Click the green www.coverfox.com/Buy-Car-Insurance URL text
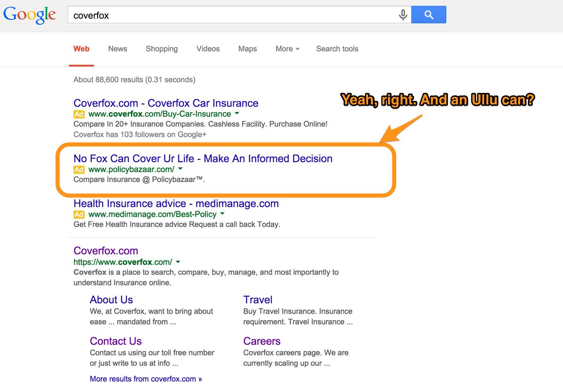 coord(160,114)
